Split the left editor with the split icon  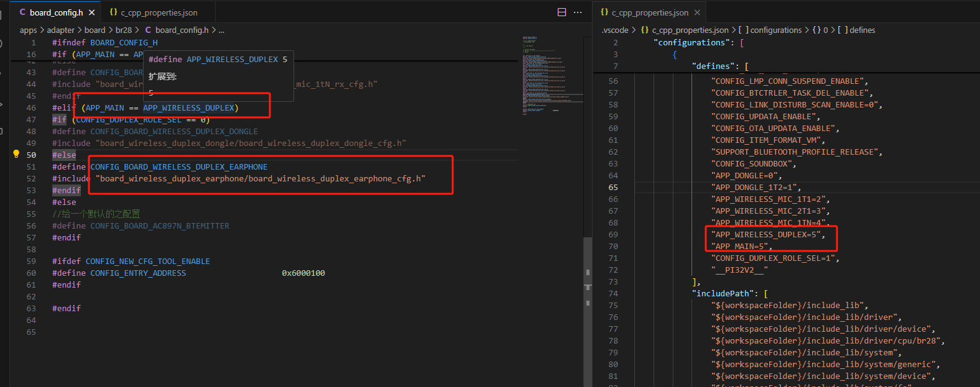[x=562, y=12]
